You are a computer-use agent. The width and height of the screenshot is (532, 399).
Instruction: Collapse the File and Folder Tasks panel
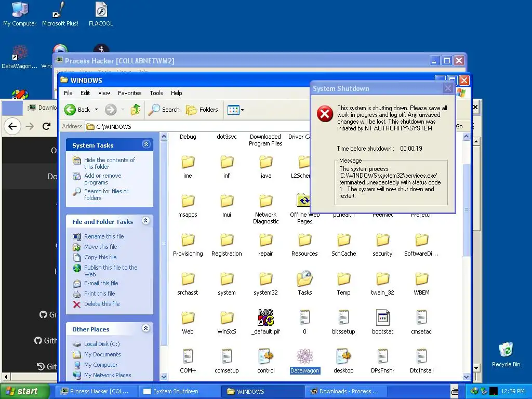pos(146,221)
